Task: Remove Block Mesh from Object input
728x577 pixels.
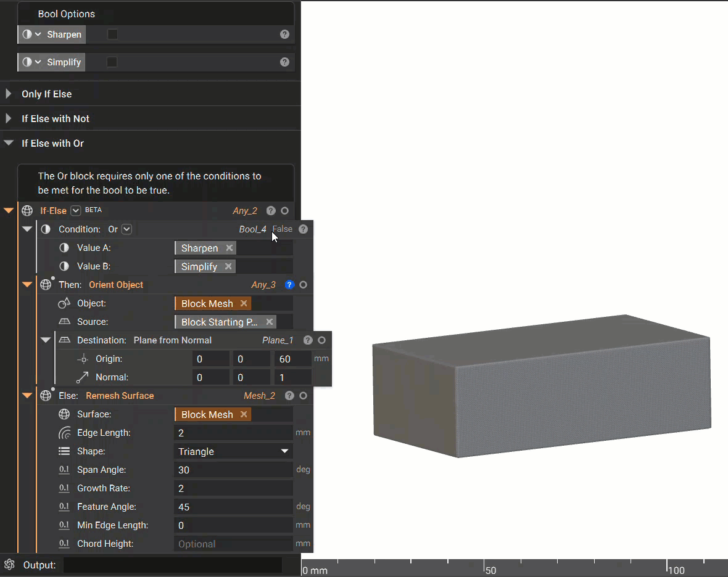Action: coord(244,303)
